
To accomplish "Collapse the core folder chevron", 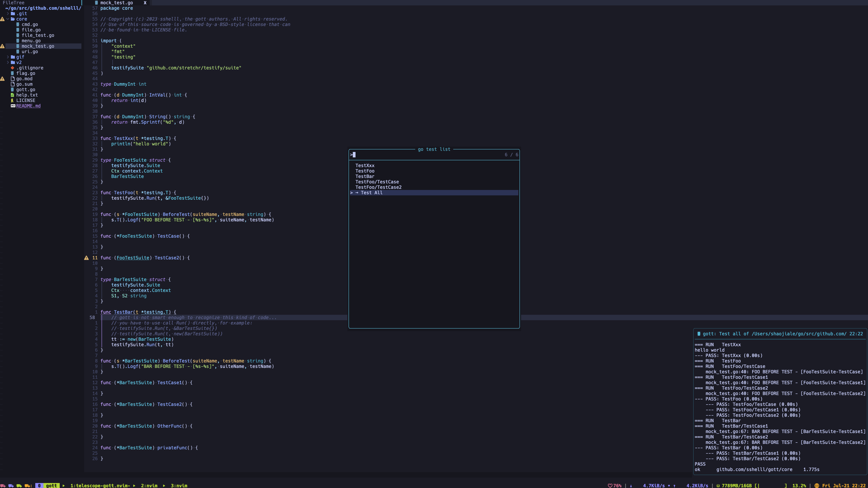I will point(8,19).
